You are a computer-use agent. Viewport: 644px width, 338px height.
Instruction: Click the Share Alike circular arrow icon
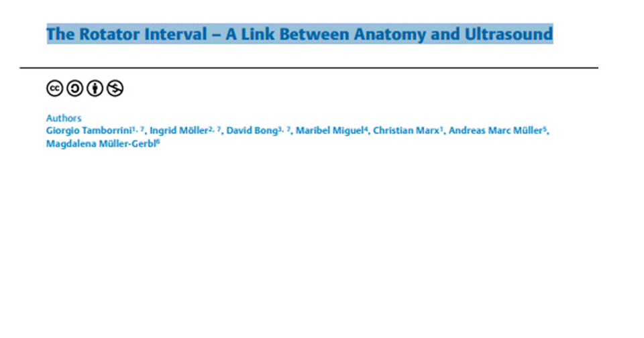(74, 89)
